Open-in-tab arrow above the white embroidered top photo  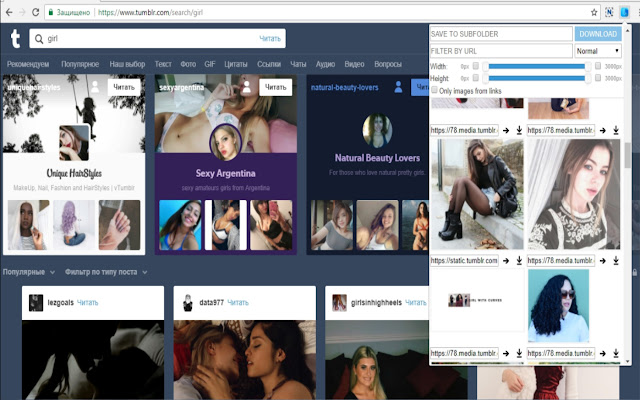click(x=603, y=131)
